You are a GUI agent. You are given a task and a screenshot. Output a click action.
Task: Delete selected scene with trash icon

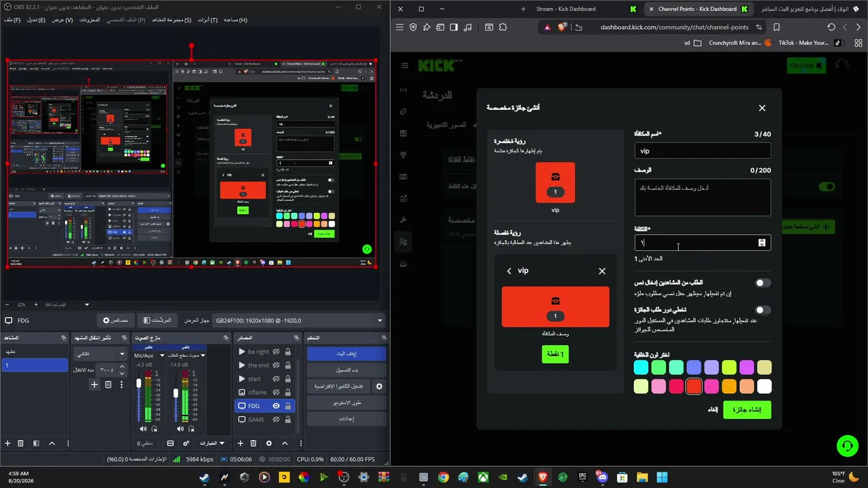pos(20,443)
